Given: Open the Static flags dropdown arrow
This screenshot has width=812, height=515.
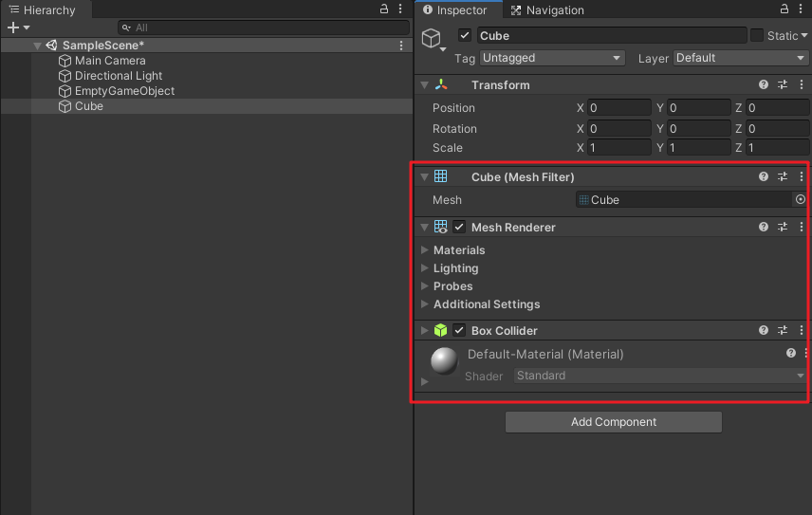Looking at the screenshot, I should [804, 36].
